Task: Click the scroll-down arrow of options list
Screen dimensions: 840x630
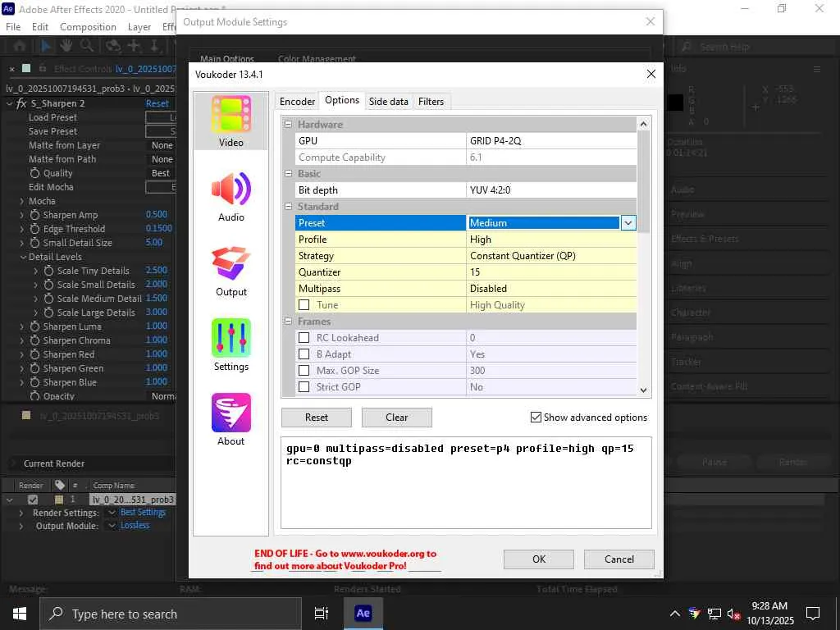Action: click(643, 390)
